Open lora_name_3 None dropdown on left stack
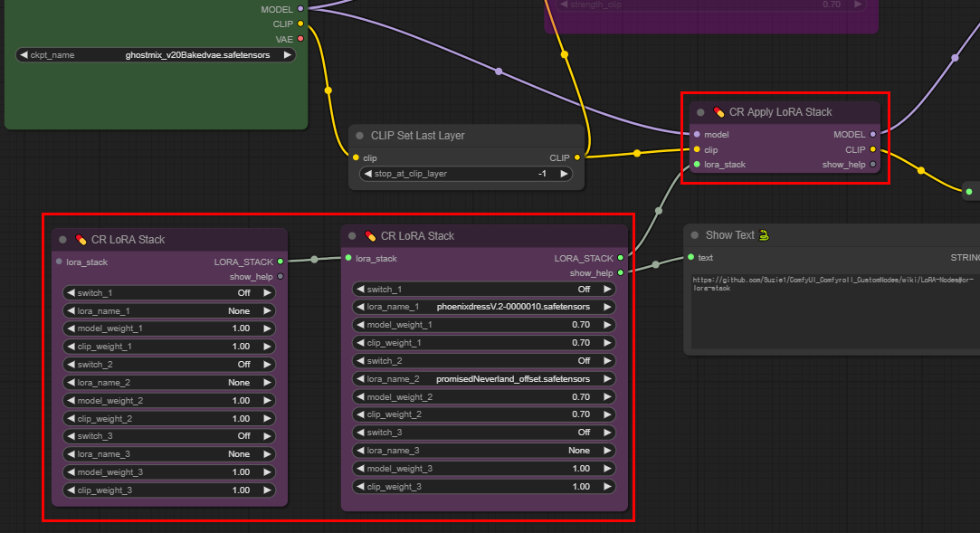 pos(169,454)
